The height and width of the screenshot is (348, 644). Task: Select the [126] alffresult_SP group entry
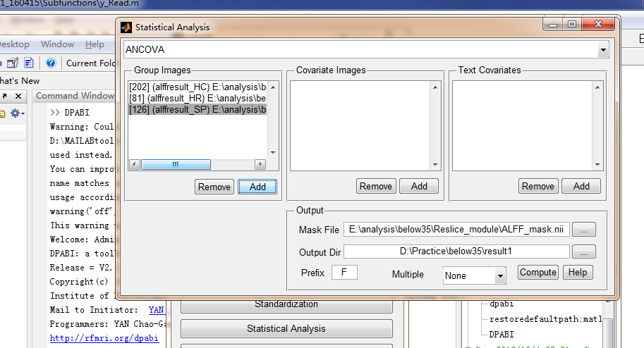coord(198,110)
